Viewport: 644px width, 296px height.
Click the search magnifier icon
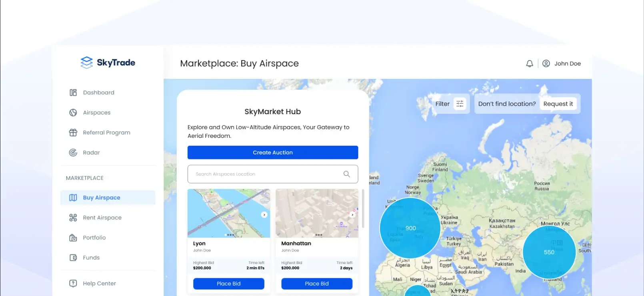[346, 174]
